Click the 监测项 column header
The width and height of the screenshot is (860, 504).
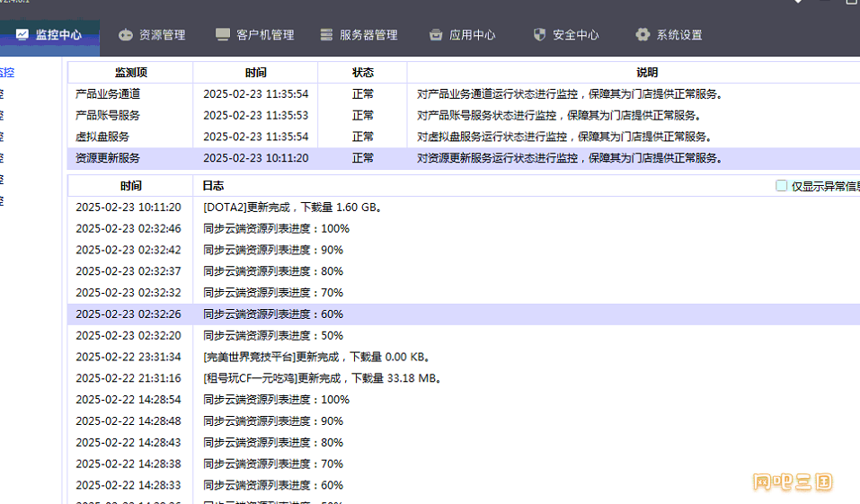tap(130, 73)
